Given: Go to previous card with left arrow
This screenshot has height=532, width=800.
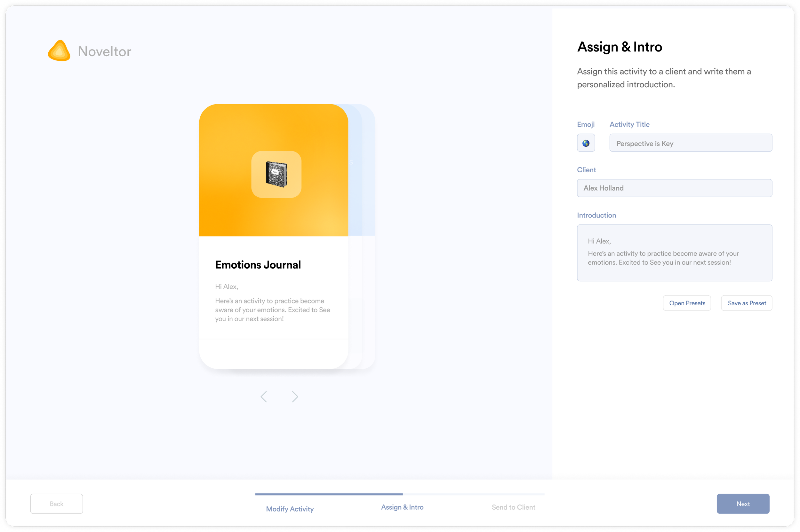Looking at the screenshot, I should [263, 396].
